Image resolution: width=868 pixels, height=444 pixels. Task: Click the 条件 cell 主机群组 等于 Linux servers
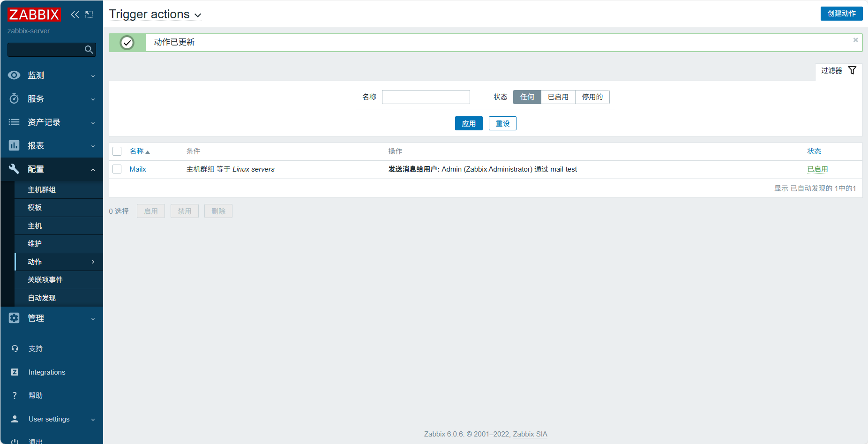(231, 169)
